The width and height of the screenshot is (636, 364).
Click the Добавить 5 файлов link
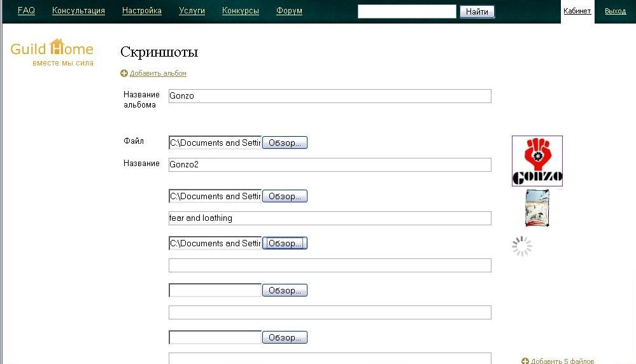(x=562, y=361)
